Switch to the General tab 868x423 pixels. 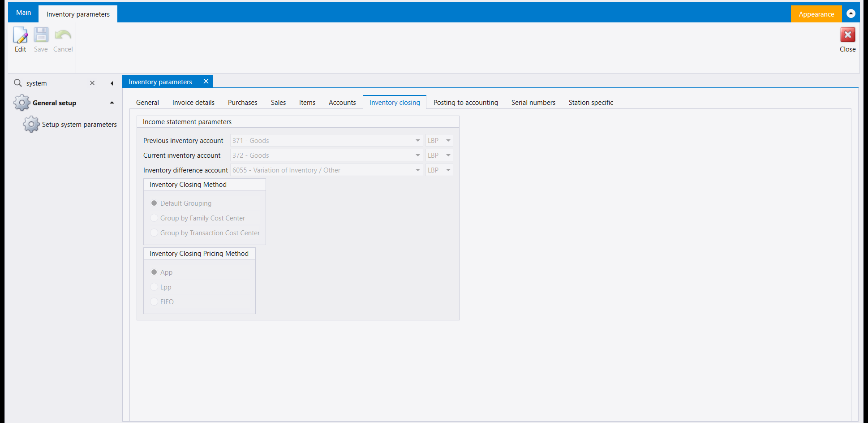click(x=147, y=102)
